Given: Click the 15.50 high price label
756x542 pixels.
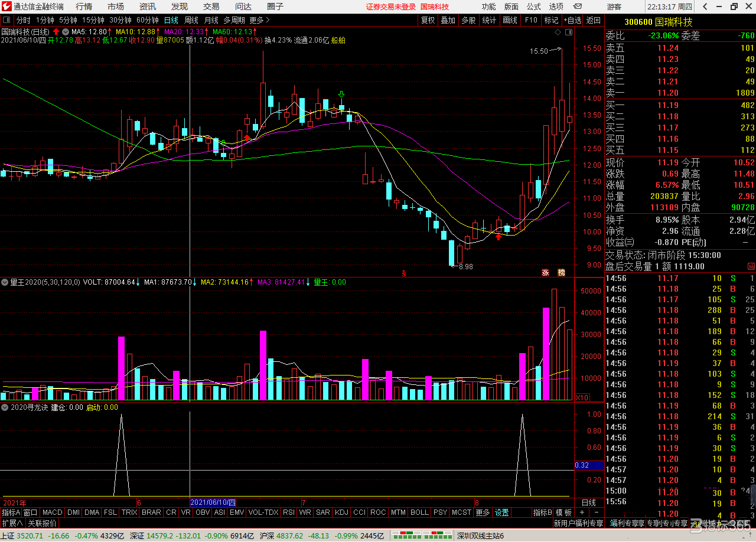Looking at the screenshot, I should (539, 51).
